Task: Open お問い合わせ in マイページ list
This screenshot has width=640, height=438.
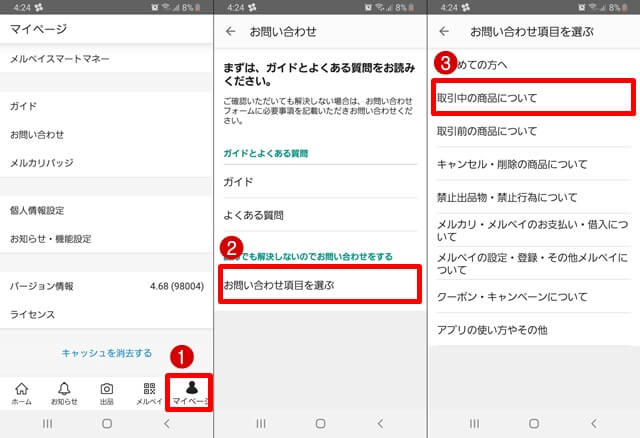Action: 106,135
